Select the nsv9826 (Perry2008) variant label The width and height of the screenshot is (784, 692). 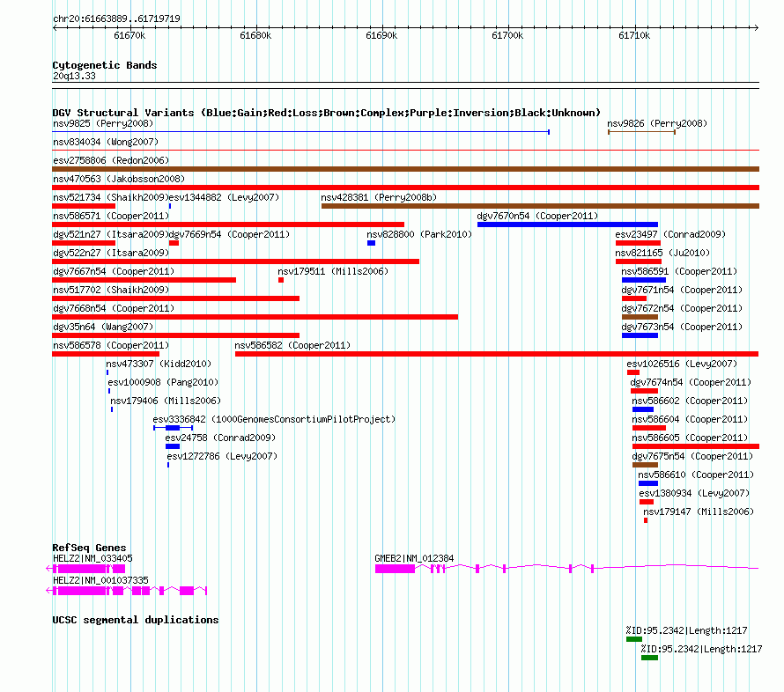(x=657, y=123)
